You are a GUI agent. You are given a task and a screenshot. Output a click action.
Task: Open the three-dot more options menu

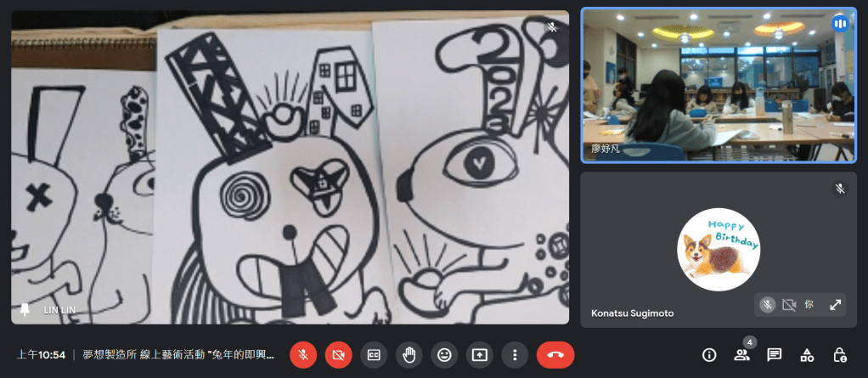click(x=514, y=354)
